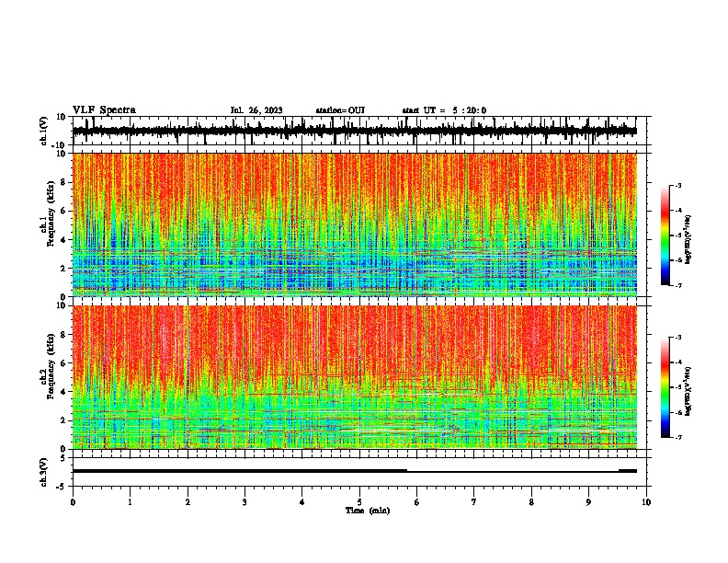Click the "2" kHz tick on ch.1 spectrogram
Viewport: 728px width, 563px height.
[63, 268]
